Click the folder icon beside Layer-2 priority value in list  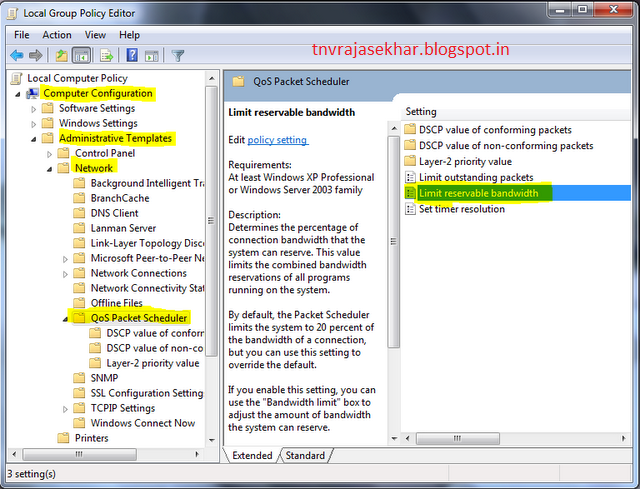(x=410, y=161)
